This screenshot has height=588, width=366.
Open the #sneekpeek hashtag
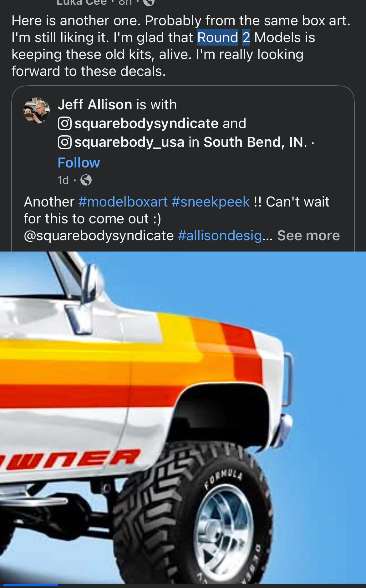[x=211, y=202]
